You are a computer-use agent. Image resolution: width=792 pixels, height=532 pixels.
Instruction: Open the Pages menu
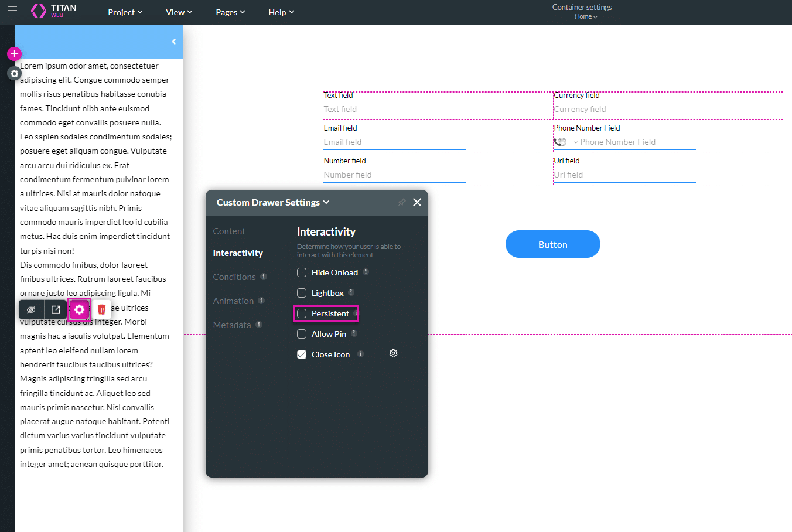click(x=230, y=12)
